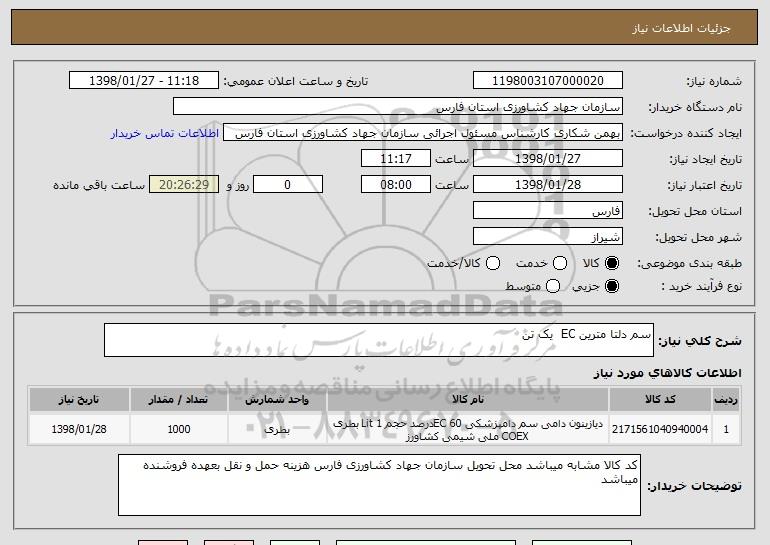Click the request creator field بهمن شکاری
Viewport: 770px width, 545px height.
(423, 133)
